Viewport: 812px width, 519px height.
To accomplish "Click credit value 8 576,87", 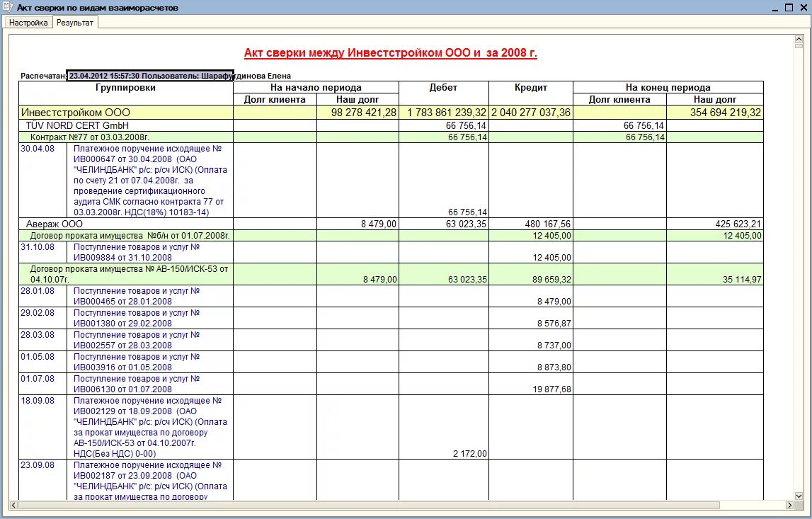I will [x=554, y=323].
